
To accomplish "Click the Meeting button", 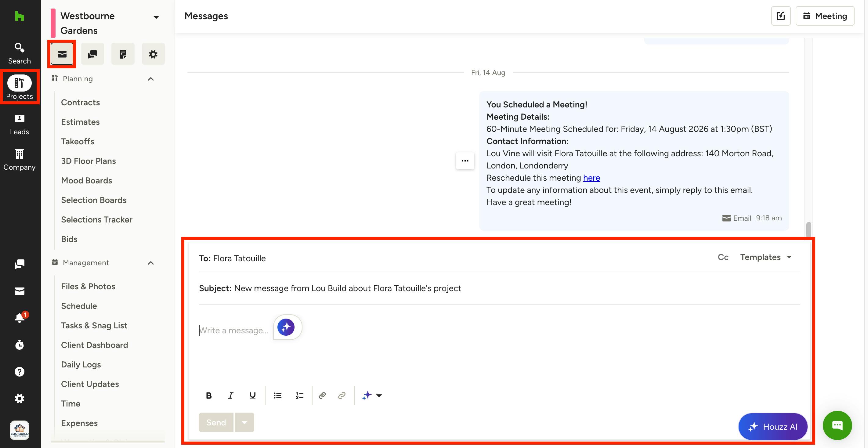I will pos(825,16).
